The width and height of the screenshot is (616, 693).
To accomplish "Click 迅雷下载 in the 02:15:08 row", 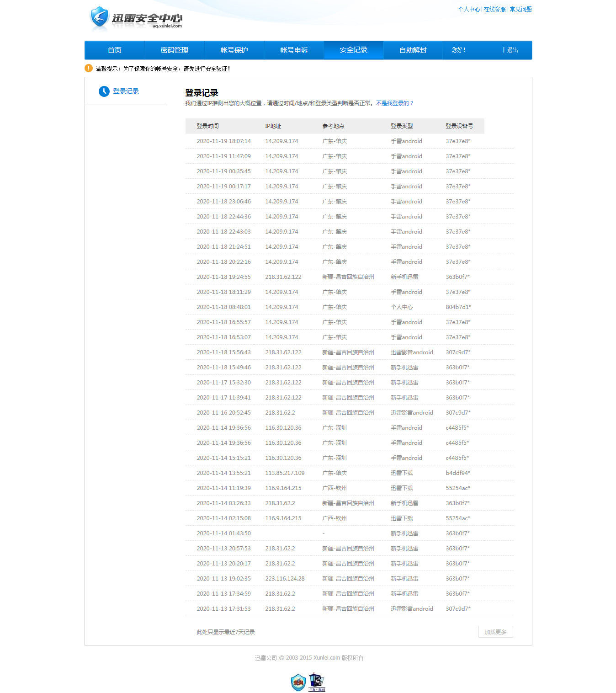I will 402,518.
